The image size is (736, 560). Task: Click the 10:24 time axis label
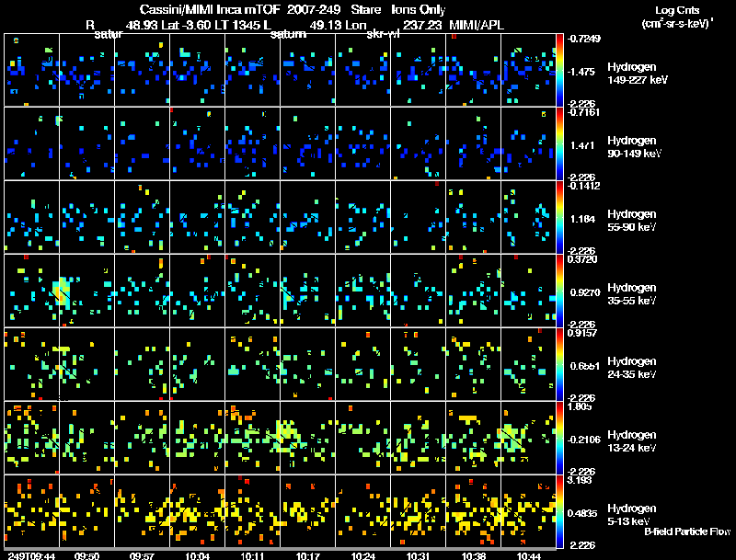(x=362, y=556)
